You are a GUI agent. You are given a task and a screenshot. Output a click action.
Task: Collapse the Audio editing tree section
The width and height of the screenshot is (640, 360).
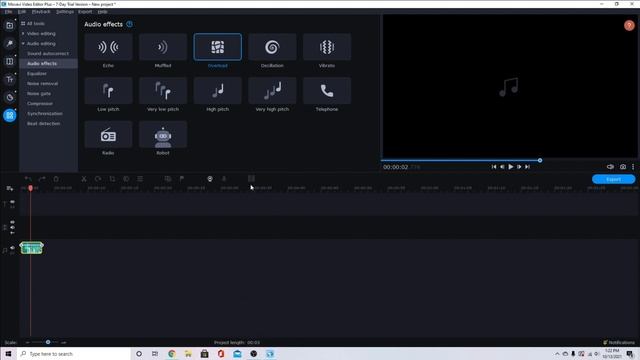23,43
